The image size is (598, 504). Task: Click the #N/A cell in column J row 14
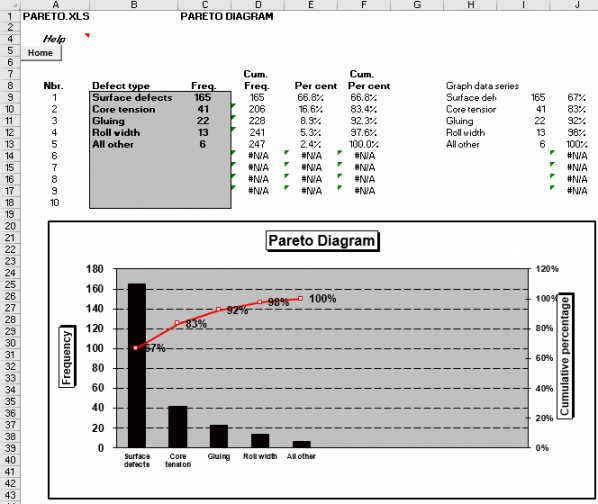577,156
